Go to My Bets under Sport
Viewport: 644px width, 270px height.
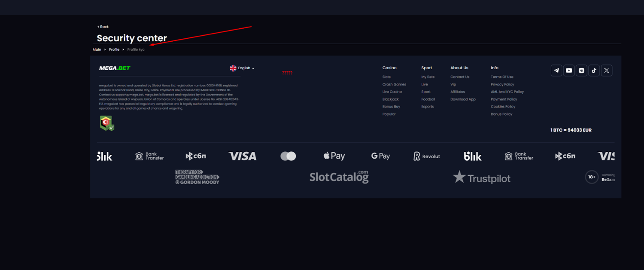point(428,77)
